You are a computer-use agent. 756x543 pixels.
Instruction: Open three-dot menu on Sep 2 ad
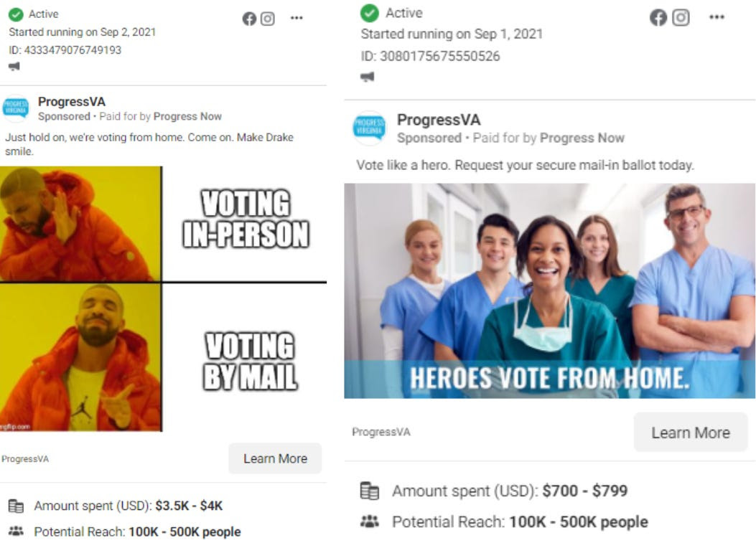point(297,18)
